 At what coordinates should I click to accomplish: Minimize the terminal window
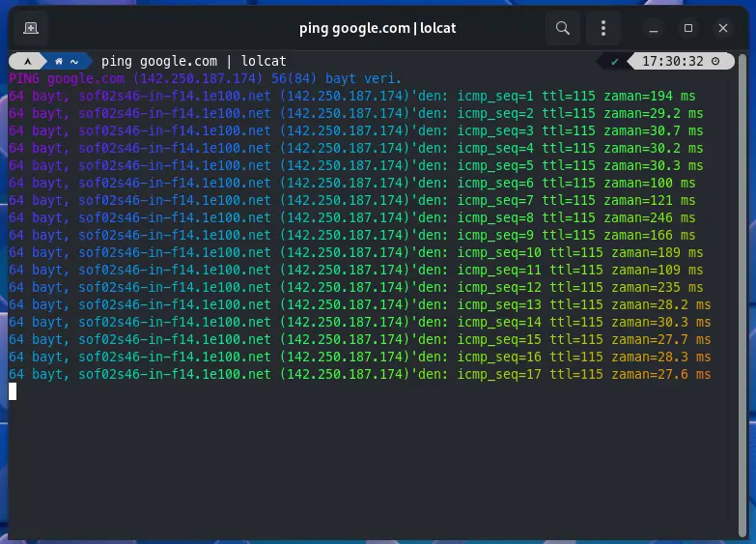pyautogui.click(x=654, y=28)
